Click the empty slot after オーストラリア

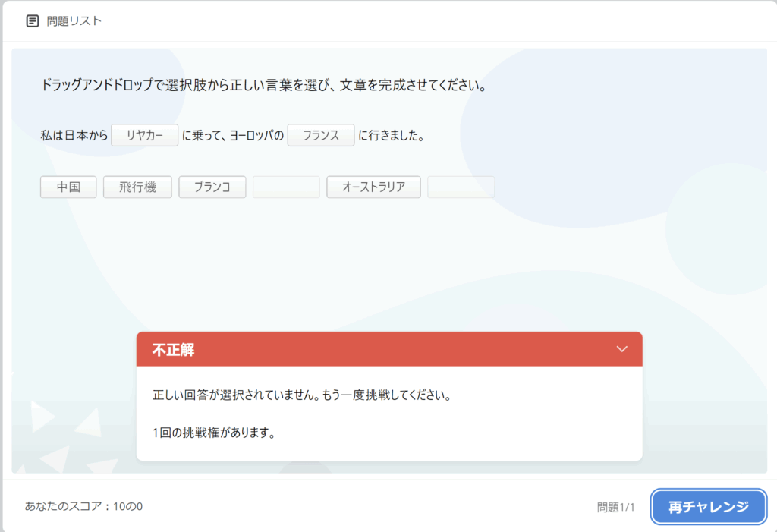coord(461,187)
